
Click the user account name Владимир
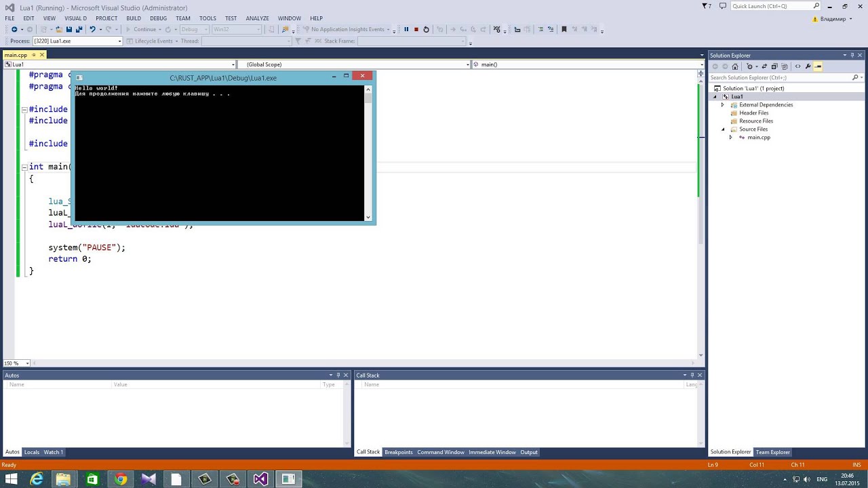pos(833,19)
